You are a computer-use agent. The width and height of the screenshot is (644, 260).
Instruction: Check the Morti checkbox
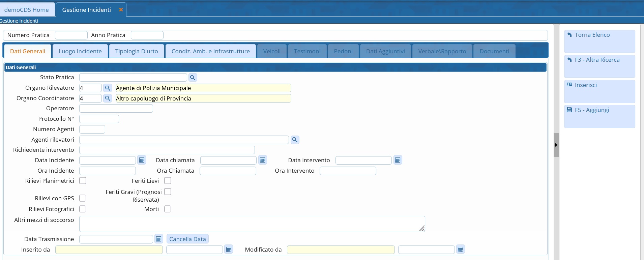tap(168, 209)
